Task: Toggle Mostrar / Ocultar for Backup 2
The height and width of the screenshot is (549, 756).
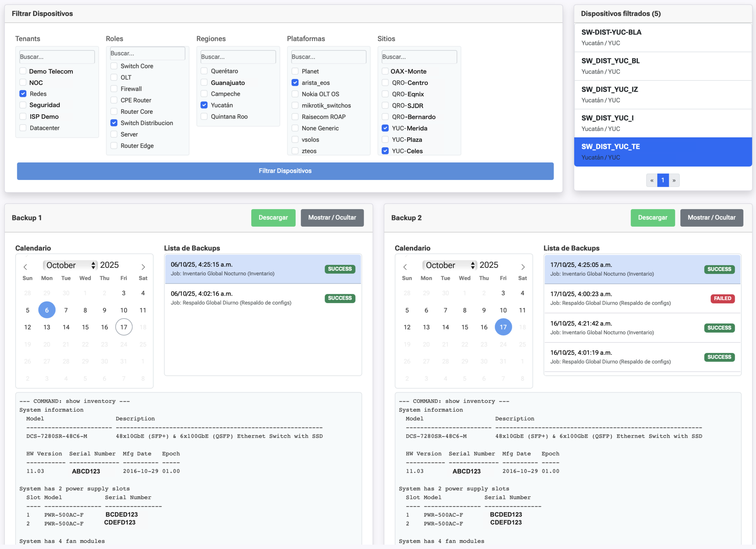Action: point(712,218)
